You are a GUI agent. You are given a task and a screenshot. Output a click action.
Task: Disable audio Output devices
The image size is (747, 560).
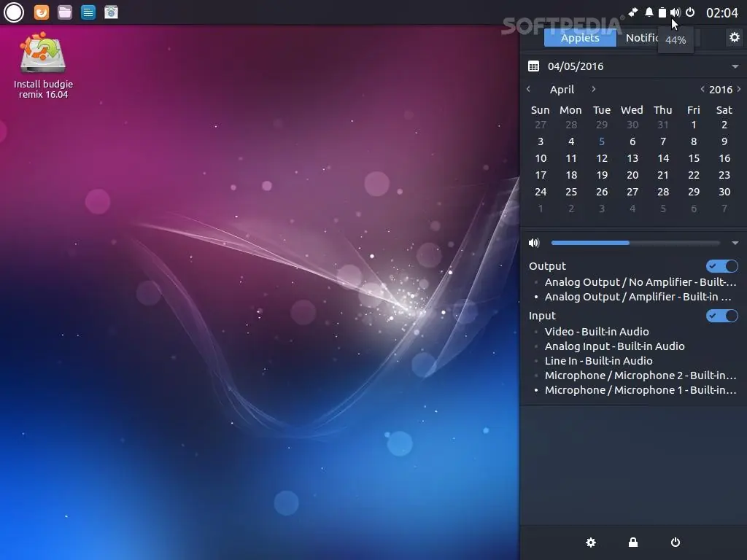pos(721,266)
